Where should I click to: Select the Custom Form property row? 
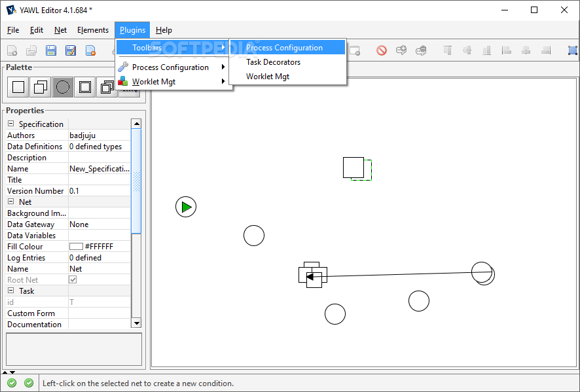[x=69, y=313]
